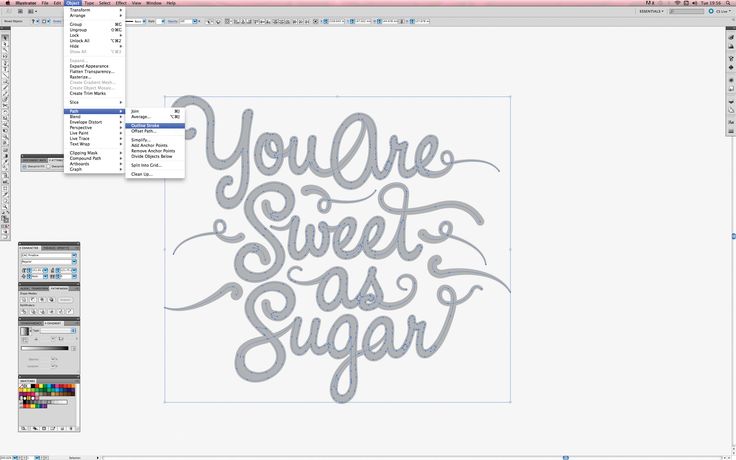736x460 pixels.
Task: Click Minus Front in Pathfinder shape modes
Action: coord(33,299)
